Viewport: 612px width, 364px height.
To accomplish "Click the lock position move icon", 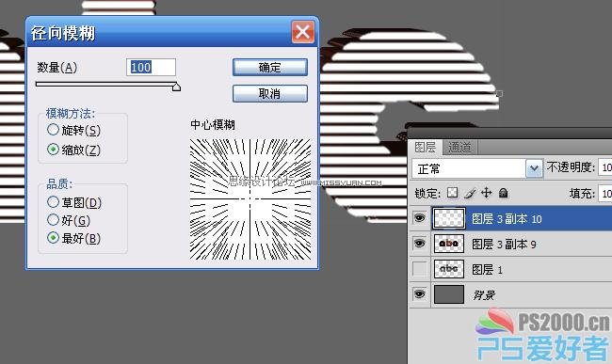I will [487, 193].
